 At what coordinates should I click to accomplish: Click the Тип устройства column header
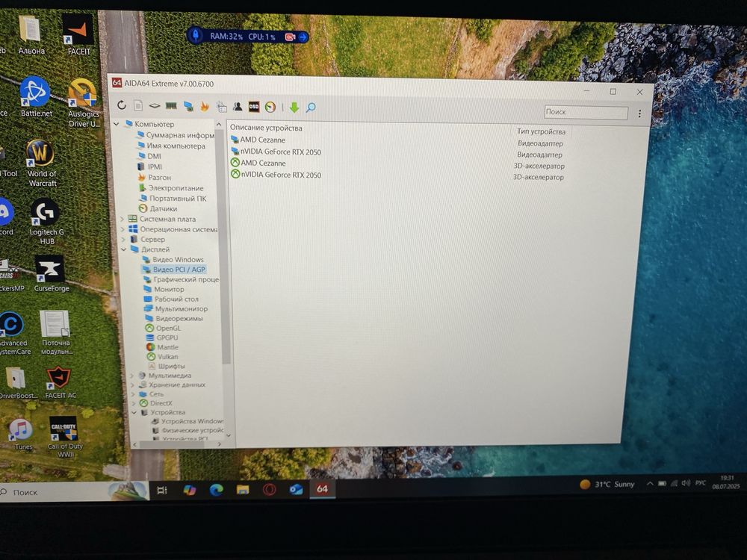tap(541, 131)
